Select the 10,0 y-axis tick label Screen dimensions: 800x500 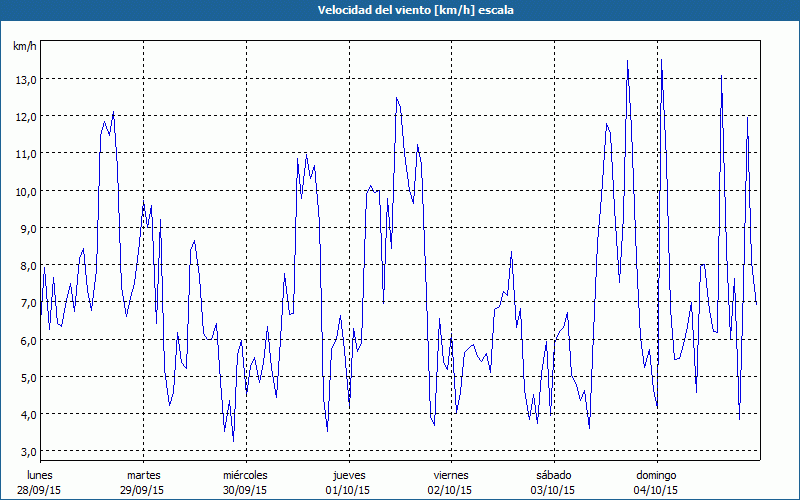(25, 191)
